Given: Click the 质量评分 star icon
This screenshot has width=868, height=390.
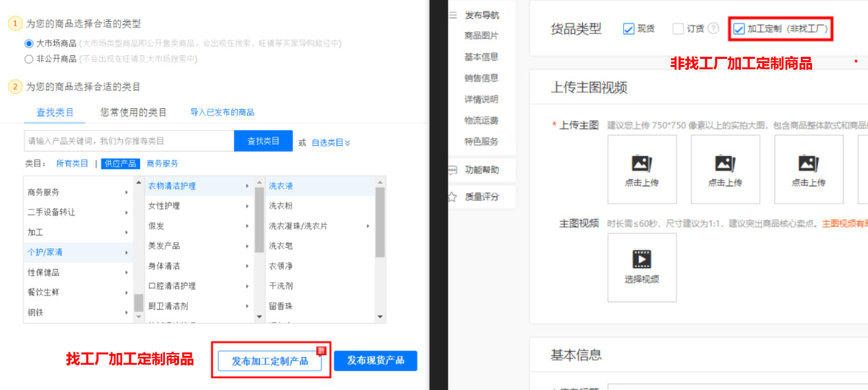Looking at the screenshot, I should click(x=452, y=197).
